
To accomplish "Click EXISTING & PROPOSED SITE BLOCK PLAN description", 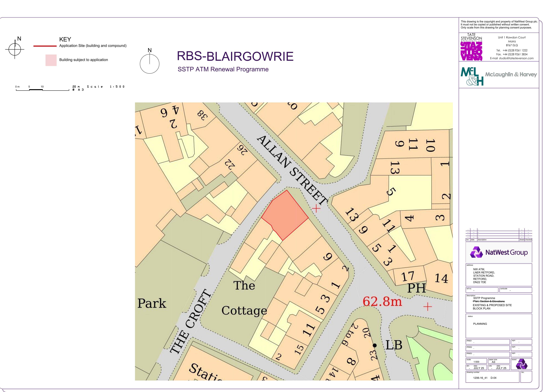I will click(492, 307).
